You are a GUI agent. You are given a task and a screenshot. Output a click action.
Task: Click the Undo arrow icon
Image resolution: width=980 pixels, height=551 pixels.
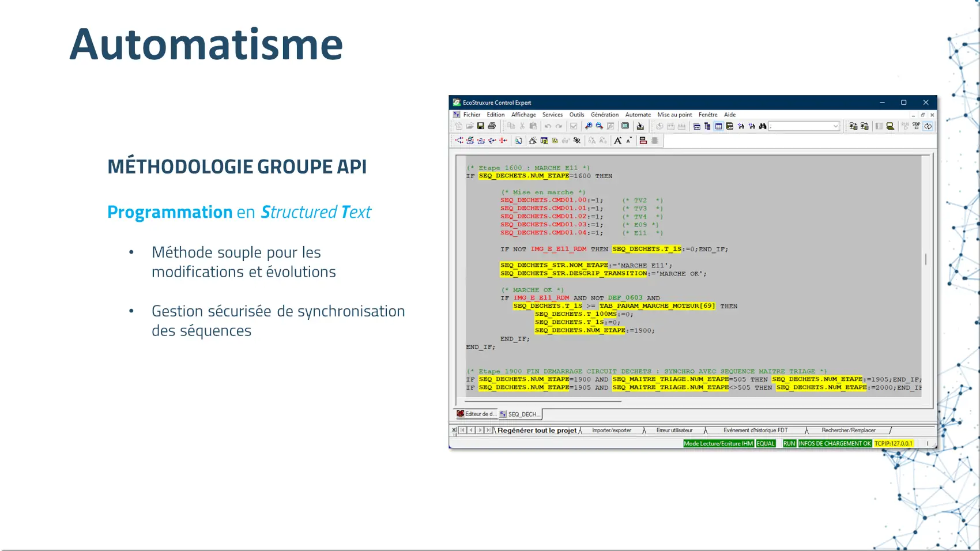(548, 126)
